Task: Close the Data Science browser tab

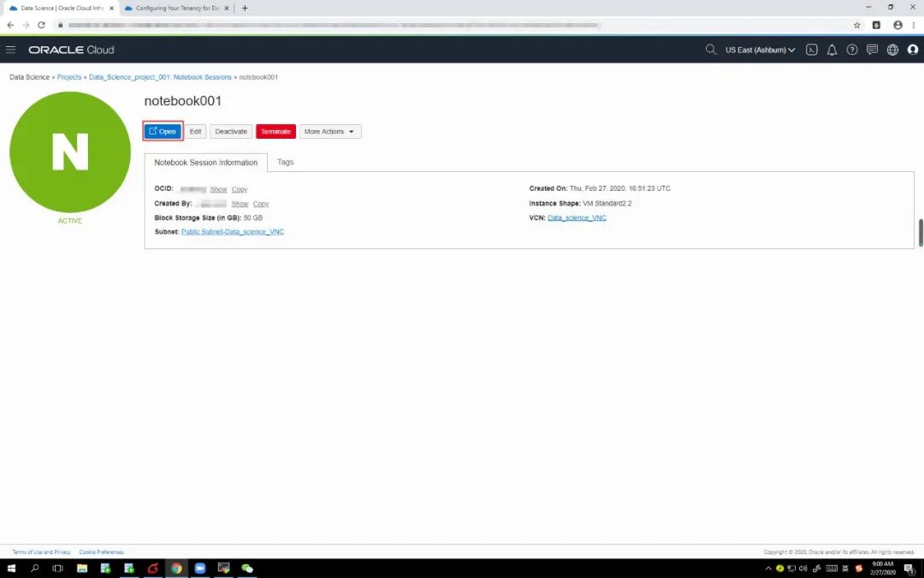Action: pyautogui.click(x=111, y=9)
